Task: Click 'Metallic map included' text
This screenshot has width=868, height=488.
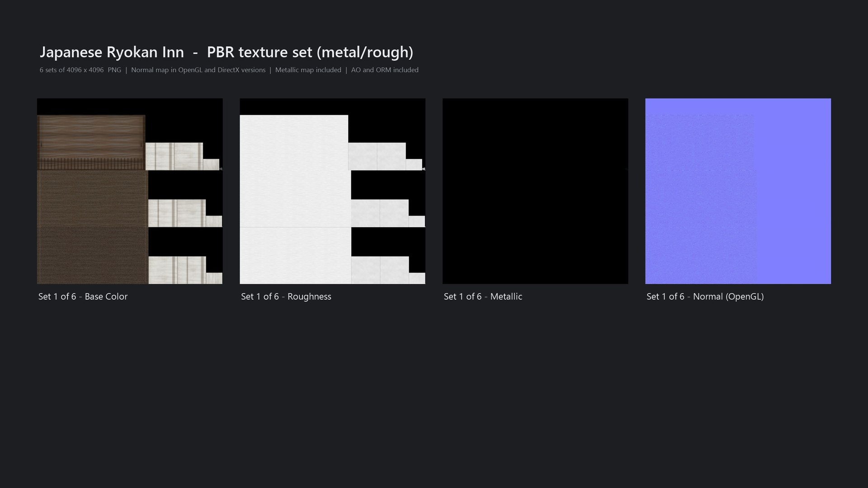Action: coord(308,70)
